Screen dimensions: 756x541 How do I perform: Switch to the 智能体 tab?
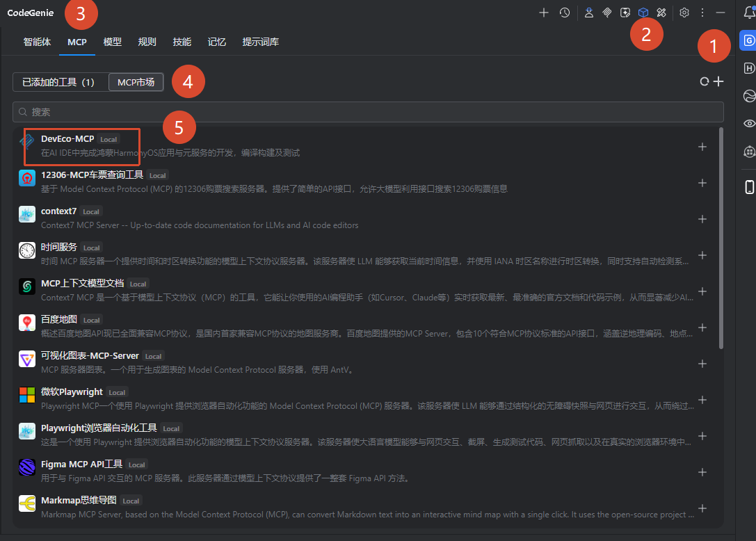pos(37,42)
